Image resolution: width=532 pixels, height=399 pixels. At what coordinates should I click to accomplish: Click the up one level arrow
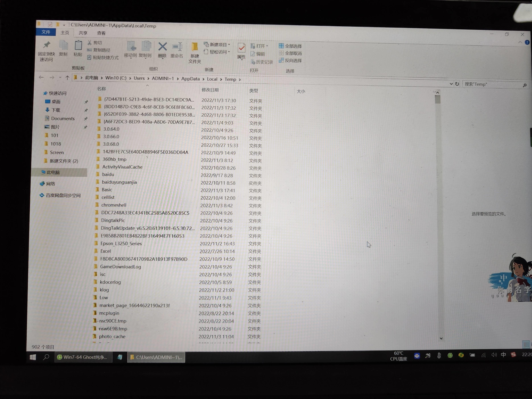point(67,78)
